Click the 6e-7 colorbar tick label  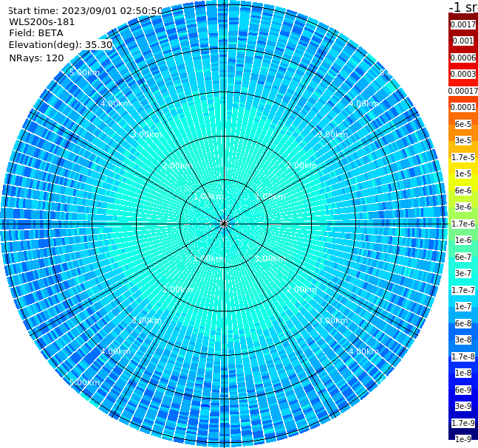click(x=463, y=257)
